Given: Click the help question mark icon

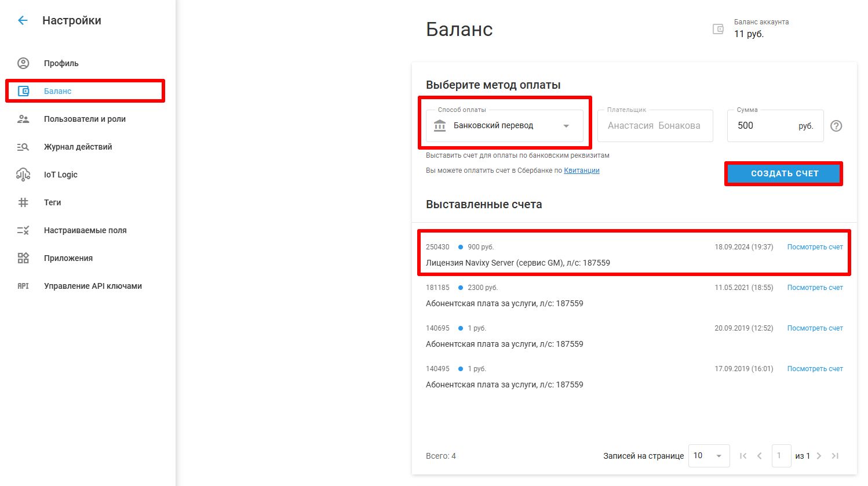Looking at the screenshot, I should tap(836, 125).
